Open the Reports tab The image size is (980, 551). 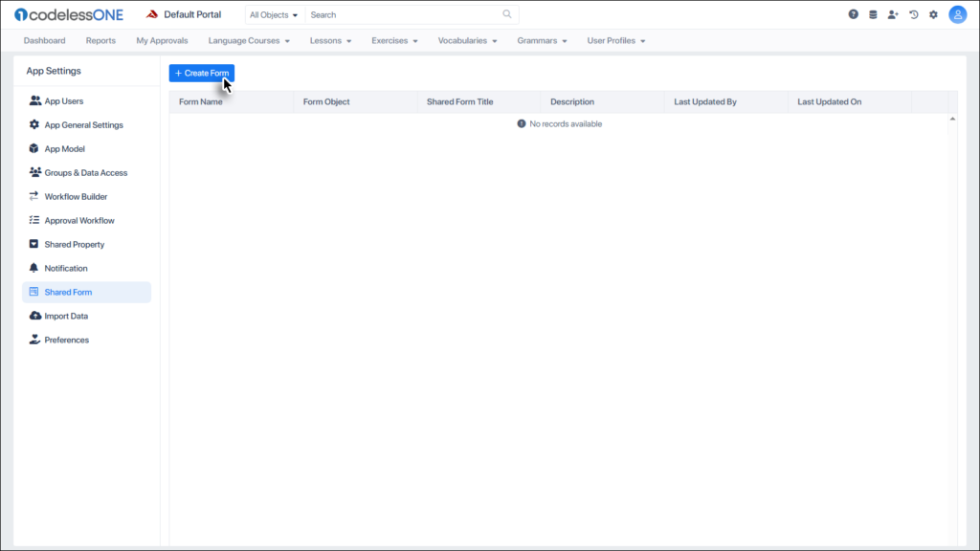(100, 40)
